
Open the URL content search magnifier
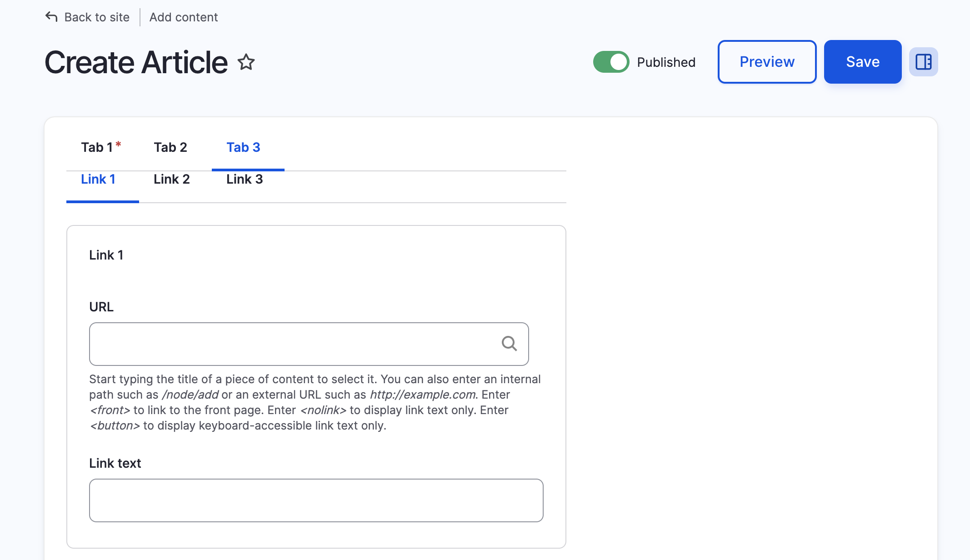pyautogui.click(x=509, y=344)
